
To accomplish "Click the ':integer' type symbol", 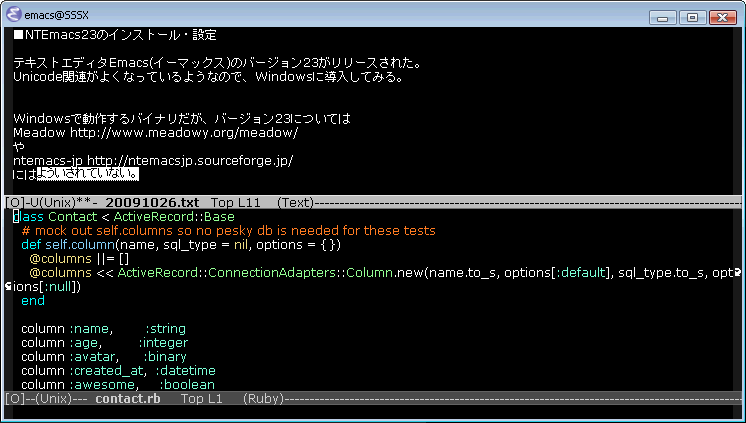I will (x=163, y=343).
